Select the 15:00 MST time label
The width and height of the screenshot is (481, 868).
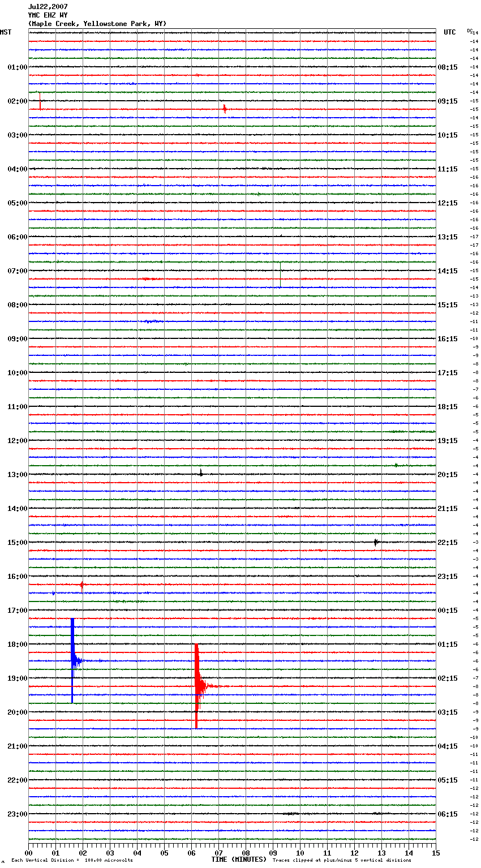click(x=17, y=543)
